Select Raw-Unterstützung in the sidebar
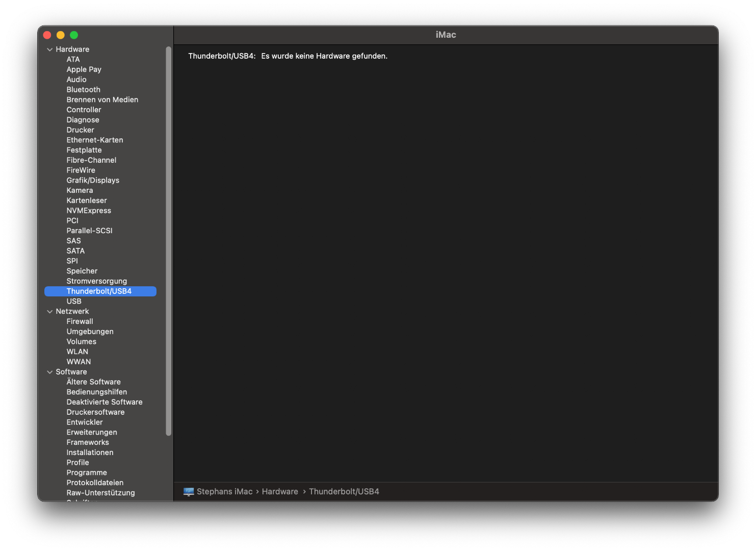756x551 pixels. [100, 493]
